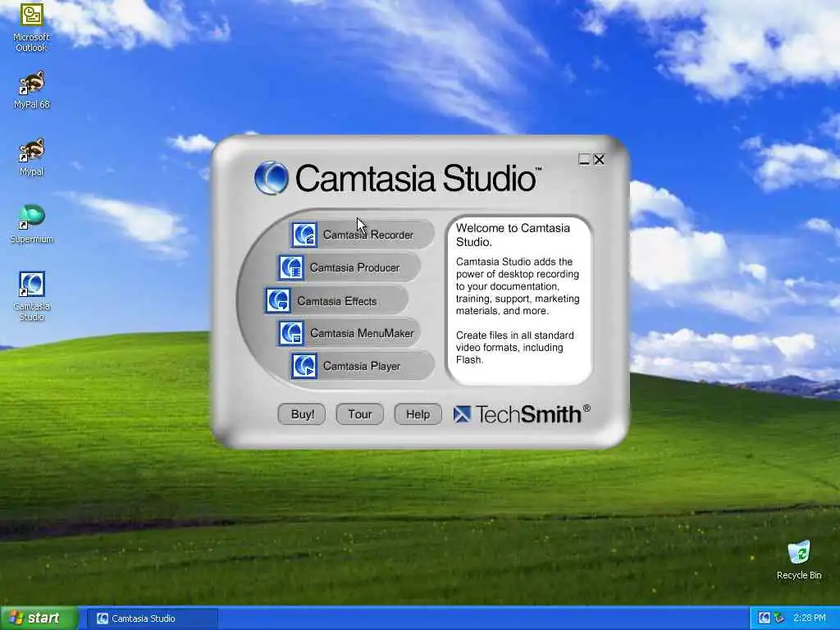Start the Tour
Screen dimensions: 840x630
click(x=360, y=414)
